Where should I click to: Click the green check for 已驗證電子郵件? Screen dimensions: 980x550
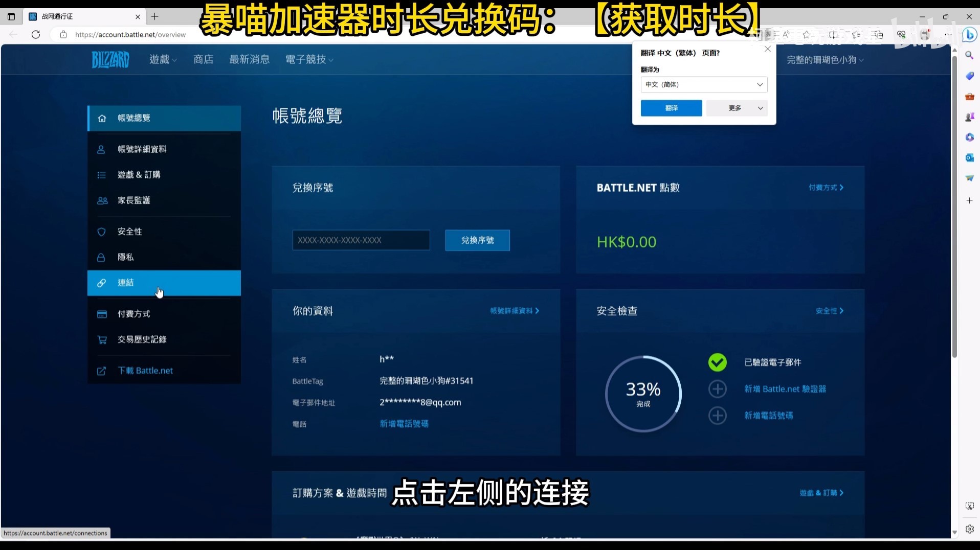[x=718, y=362]
